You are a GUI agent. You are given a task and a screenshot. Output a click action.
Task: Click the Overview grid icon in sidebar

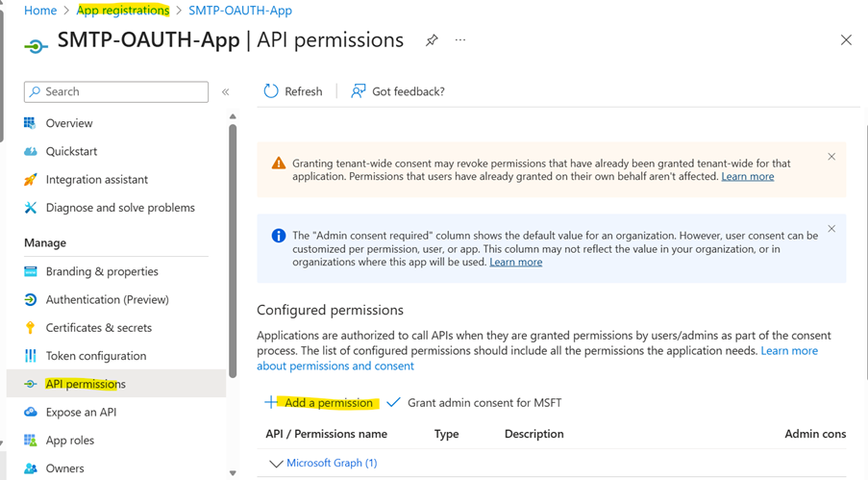click(x=30, y=123)
